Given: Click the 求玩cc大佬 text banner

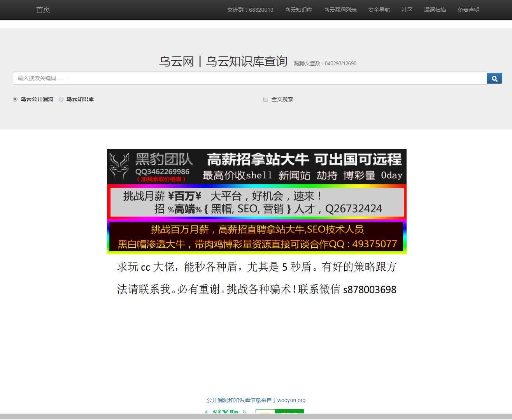Looking at the screenshot, I should tap(257, 278).
